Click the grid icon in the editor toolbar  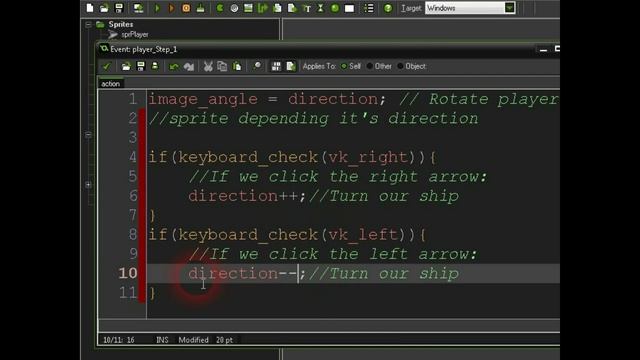click(276, 66)
